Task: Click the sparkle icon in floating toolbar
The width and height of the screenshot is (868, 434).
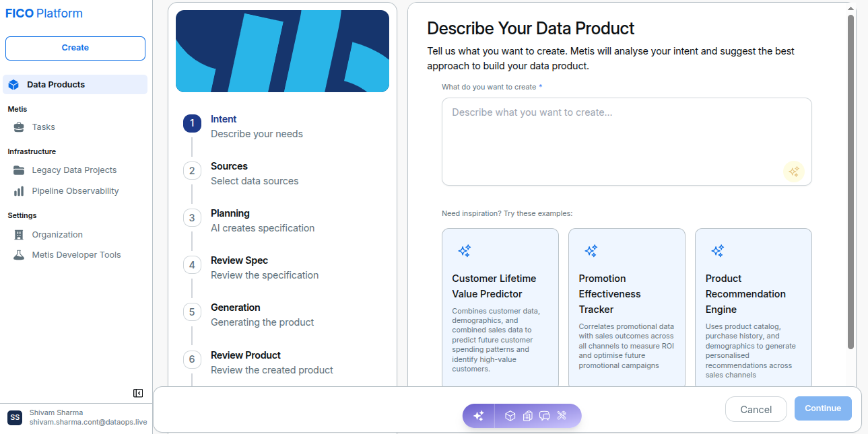Action: 479,416
